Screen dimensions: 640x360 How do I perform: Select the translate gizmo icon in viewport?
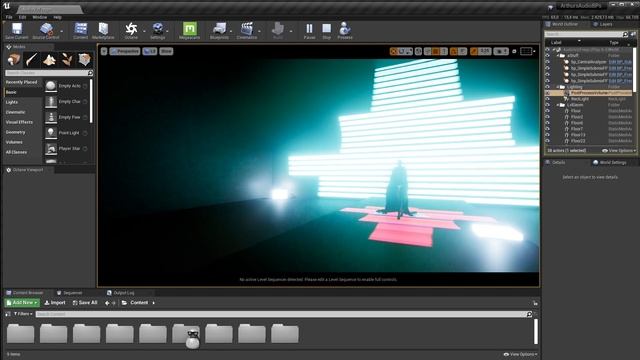[x=393, y=51]
